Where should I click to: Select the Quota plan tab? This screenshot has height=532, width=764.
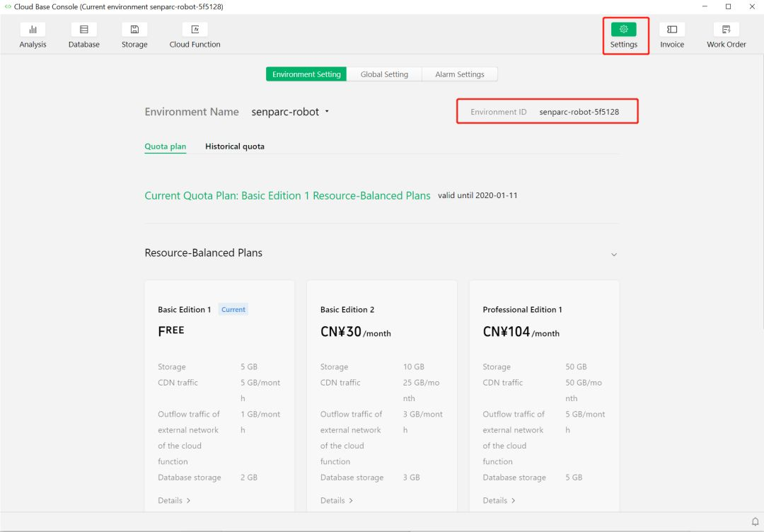tap(165, 146)
